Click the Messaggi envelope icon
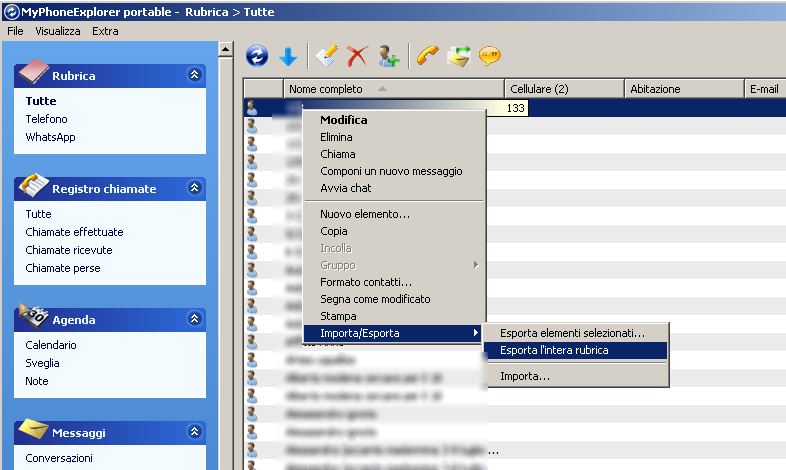Viewport: 786px width, 470px height. click(33, 429)
